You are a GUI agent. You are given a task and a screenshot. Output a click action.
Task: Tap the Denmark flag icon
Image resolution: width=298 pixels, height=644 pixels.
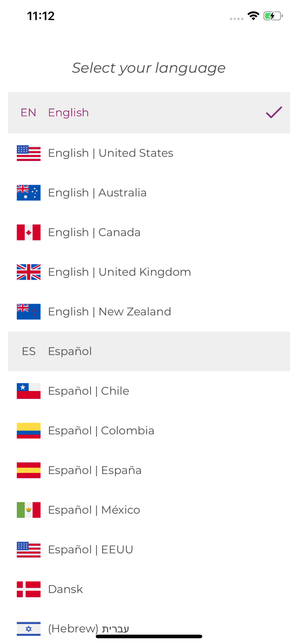point(29,589)
